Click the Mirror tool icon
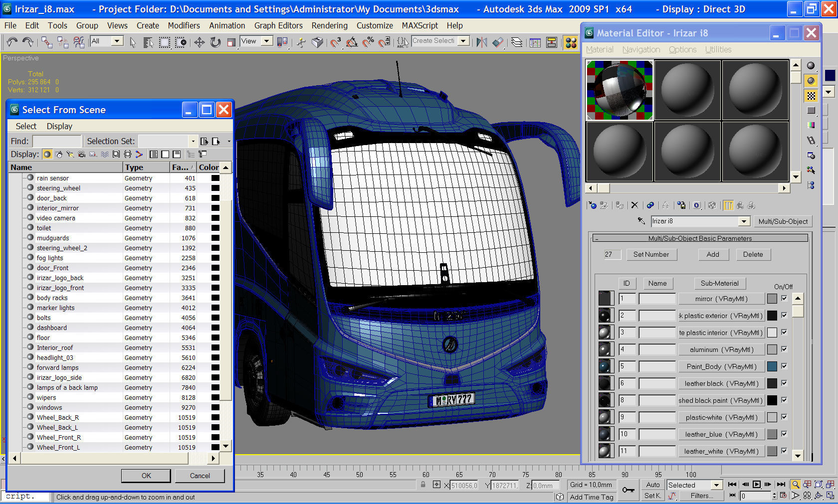The image size is (838, 504). tap(481, 42)
